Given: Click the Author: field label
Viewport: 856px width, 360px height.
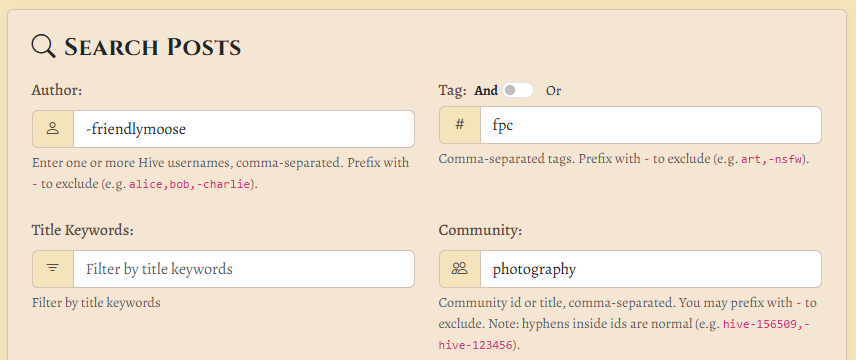Looking at the screenshot, I should (57, 90).
